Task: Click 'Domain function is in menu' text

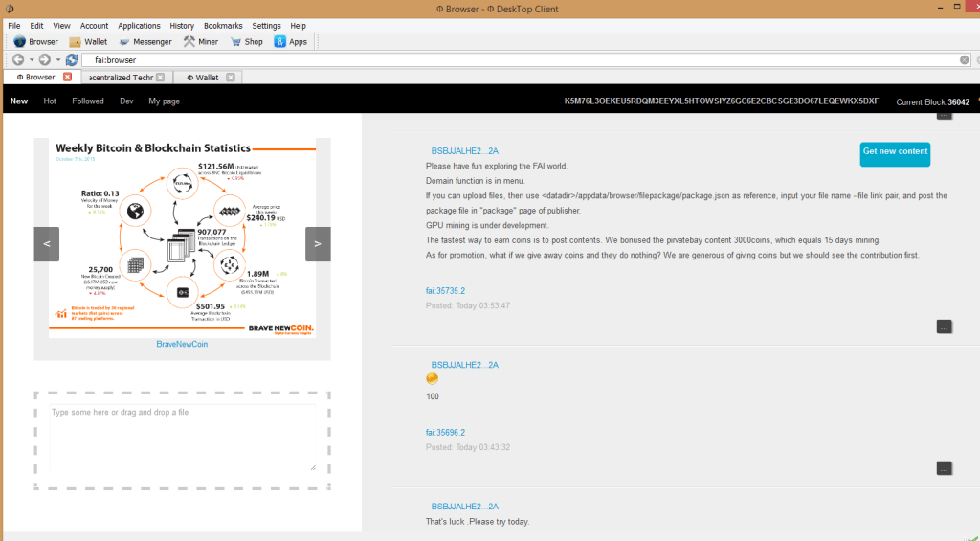Action: coord(475,181)
